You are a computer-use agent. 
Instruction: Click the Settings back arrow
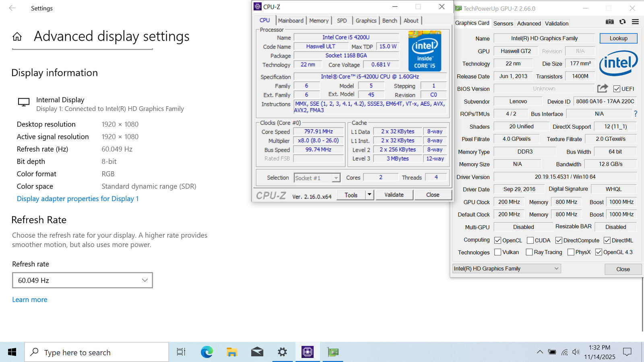point(12,8)
